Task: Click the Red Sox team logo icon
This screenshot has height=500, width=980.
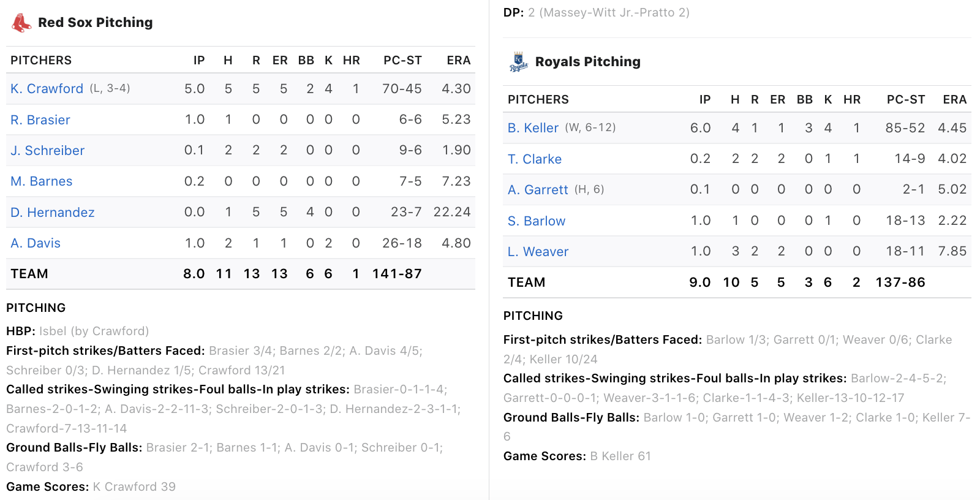Action: (x=21, y=23)
